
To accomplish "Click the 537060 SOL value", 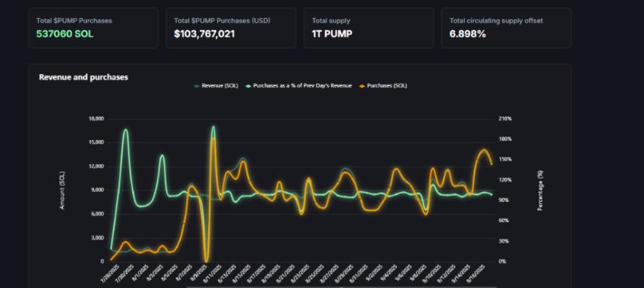I will pyautogui.click(x=65, y=34).
